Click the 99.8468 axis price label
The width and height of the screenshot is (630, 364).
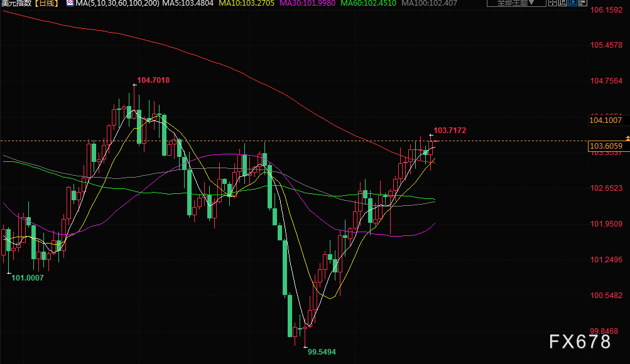[x=604, y=331]
